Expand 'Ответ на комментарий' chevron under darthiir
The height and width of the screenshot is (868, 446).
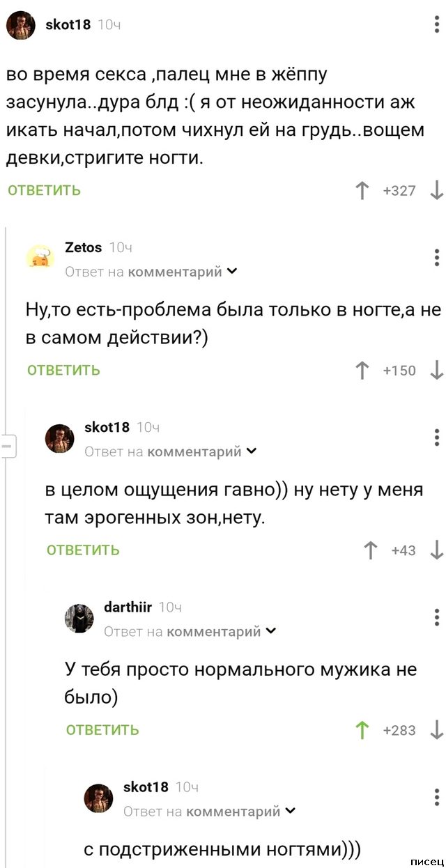[x=271, y=631]
